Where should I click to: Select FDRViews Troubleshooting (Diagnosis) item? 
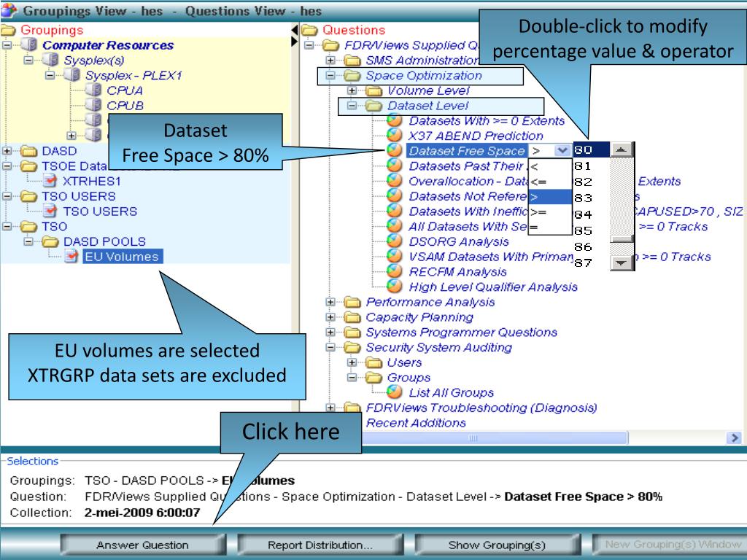481,408
